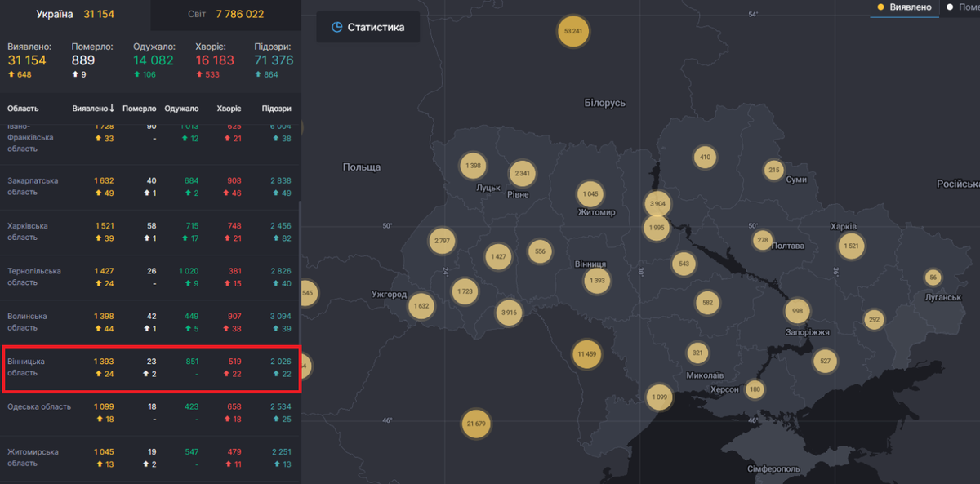Sort table by Померло column header
This screenshot has width=980, height=484.
[139, 108]
